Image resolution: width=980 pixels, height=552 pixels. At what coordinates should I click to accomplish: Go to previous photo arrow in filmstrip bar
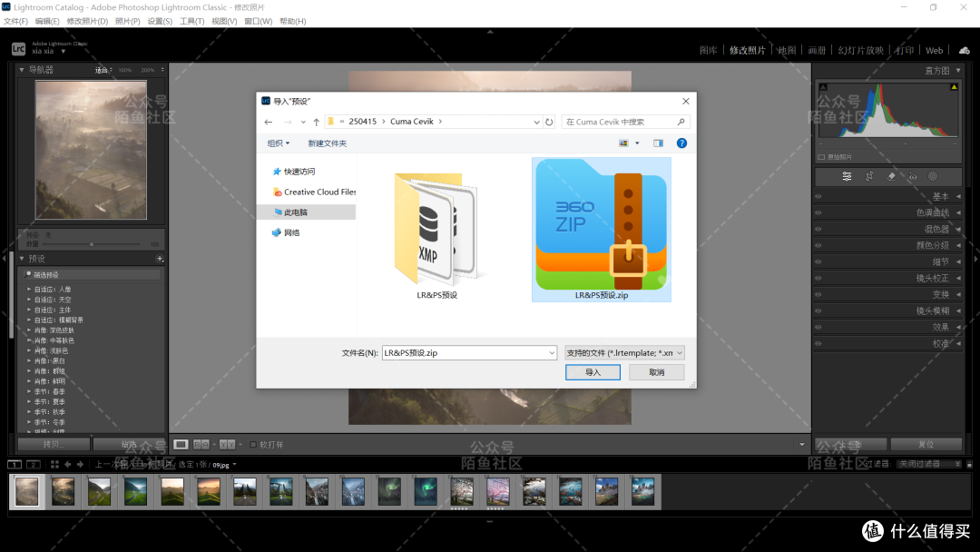[x=68, y=465]
